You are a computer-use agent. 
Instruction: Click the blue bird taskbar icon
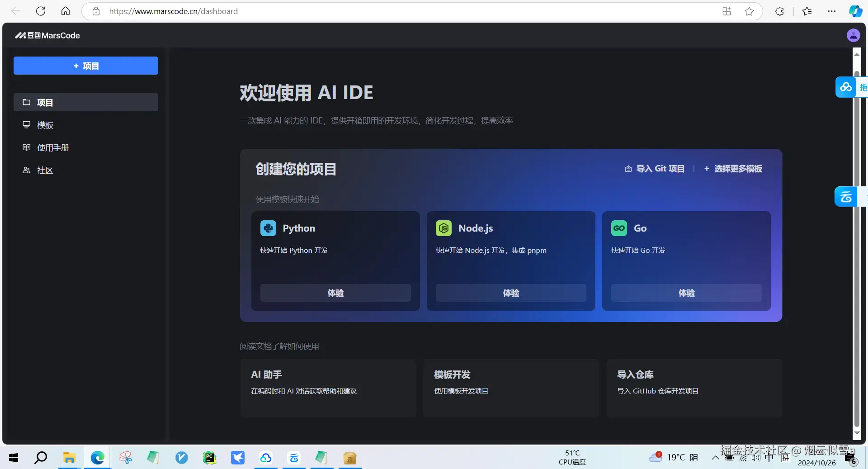coord(238,458)
